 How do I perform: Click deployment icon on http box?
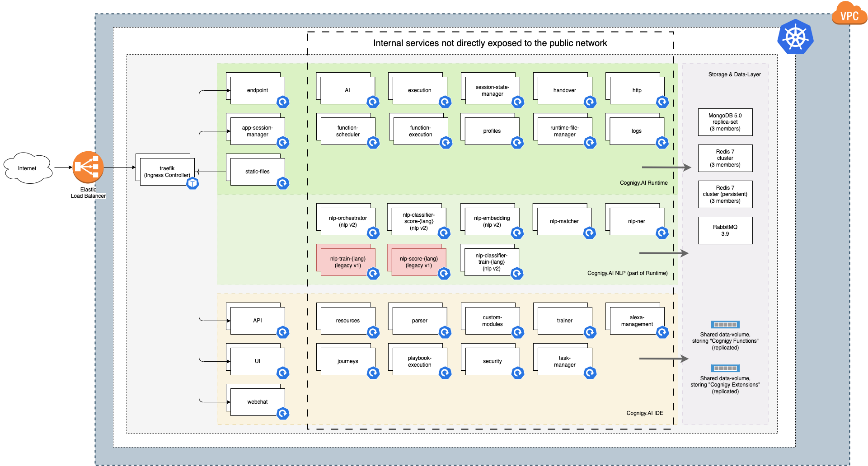pos(662,102)
